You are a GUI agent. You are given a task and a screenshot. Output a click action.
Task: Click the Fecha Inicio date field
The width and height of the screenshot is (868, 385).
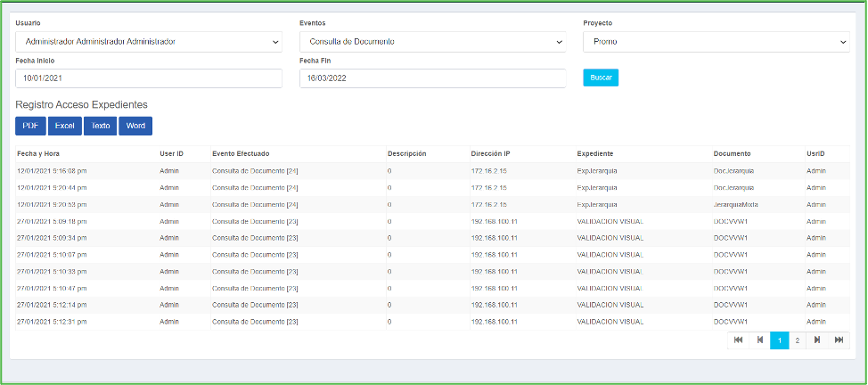coord(148,78)
